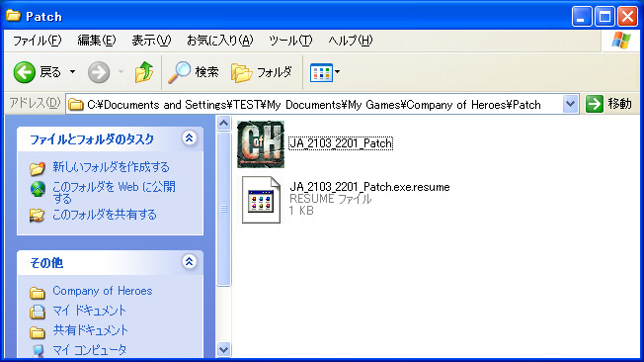The image size is (644, 362).
Task: Open the Search magnifier tool
Action: pyautogui.click(x=194, y=72)
